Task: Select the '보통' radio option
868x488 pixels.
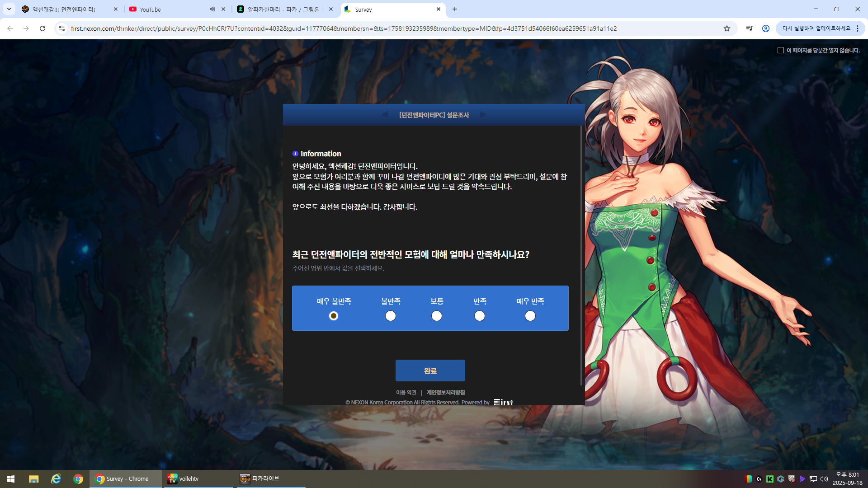Action: 437,316
